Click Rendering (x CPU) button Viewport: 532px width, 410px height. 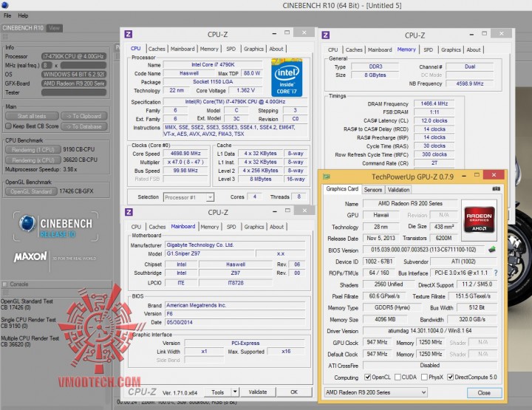tap(33, 160)
